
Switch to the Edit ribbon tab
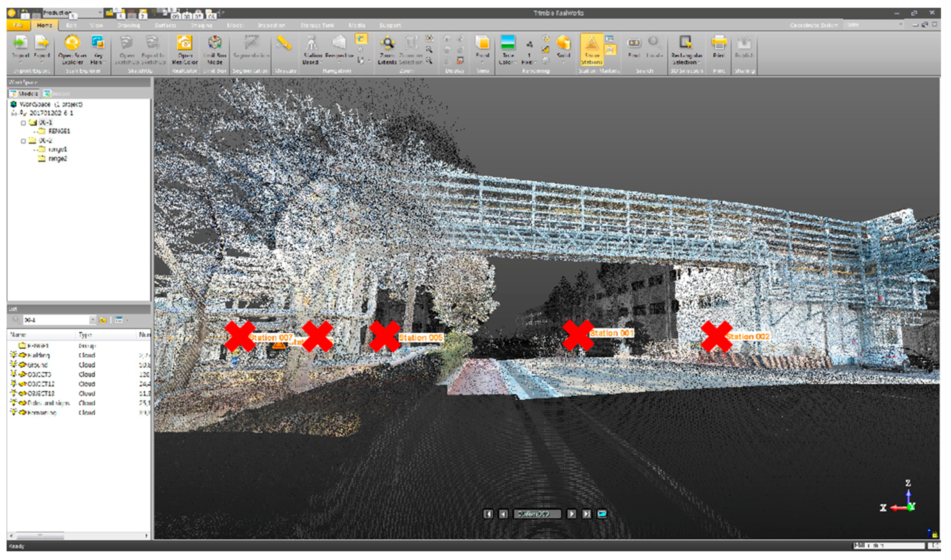click(x=71, y=25)
